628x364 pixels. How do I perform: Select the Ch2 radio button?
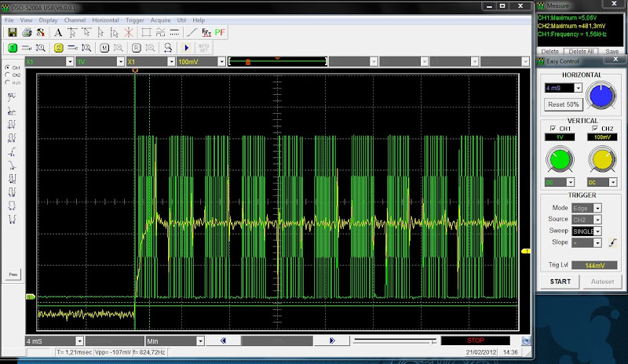(x=8, y=75)
